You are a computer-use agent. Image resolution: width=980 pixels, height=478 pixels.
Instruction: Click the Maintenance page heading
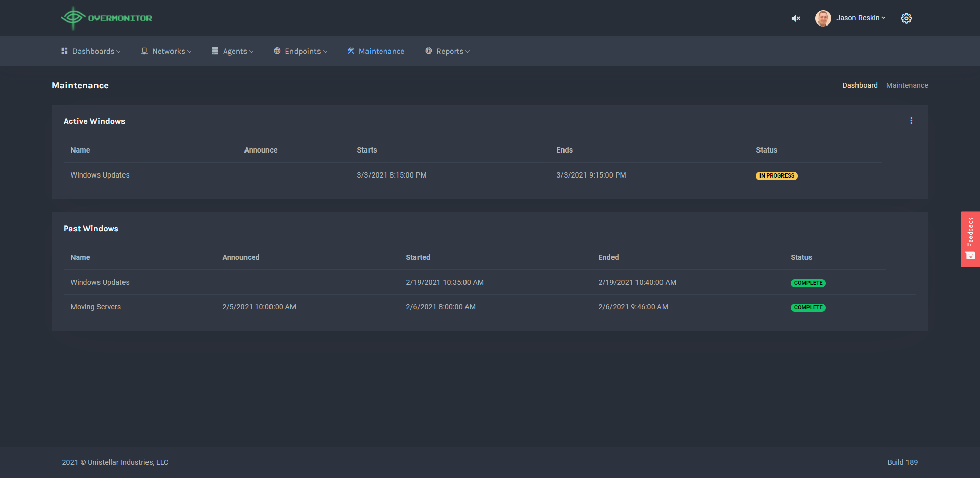[x=80, y=85]
